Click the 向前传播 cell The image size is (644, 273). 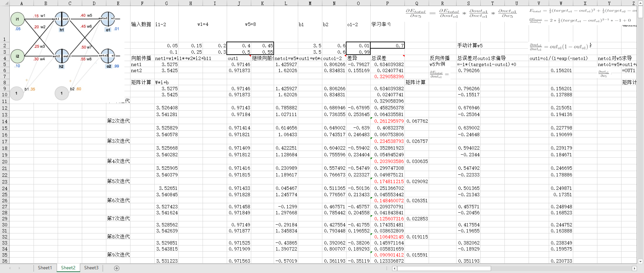tap(142, 58)
